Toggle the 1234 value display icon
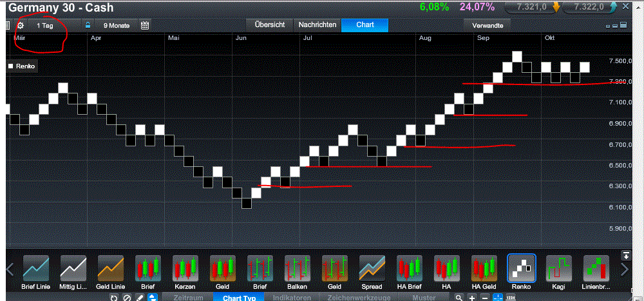 511,298
